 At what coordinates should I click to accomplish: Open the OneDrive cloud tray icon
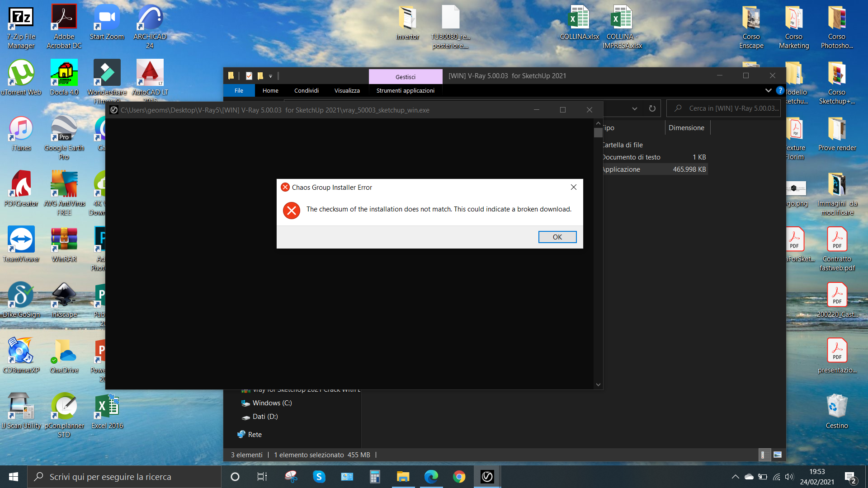[749, 477]
